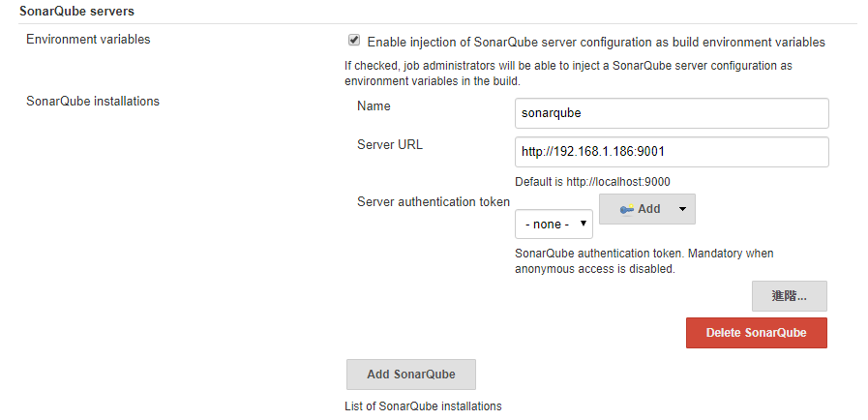Click the Name field containing sonarqube
Image resolution: width=868 pixels, height=420 pixels.
tap(672, 113)
